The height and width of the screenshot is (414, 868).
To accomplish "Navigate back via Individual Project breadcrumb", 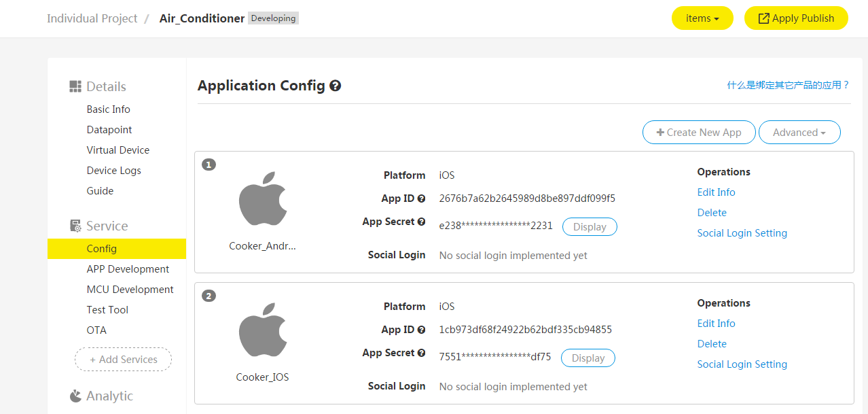I will click(92, 18).
